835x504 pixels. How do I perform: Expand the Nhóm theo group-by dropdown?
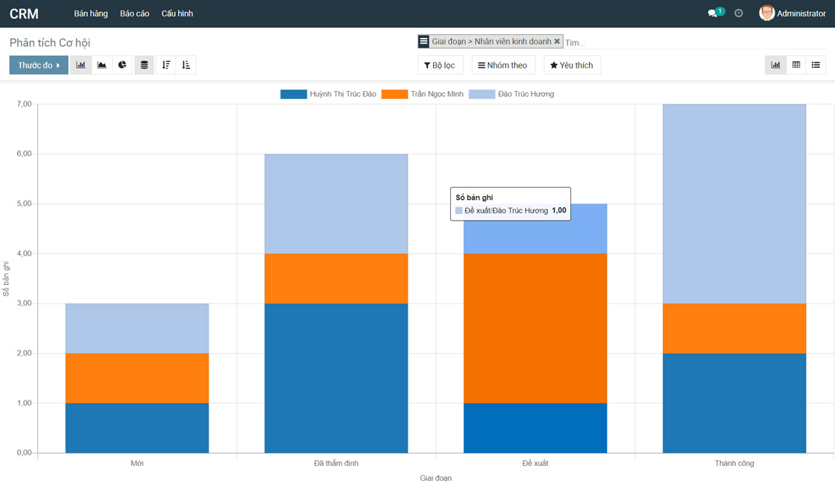pos(503,66)
